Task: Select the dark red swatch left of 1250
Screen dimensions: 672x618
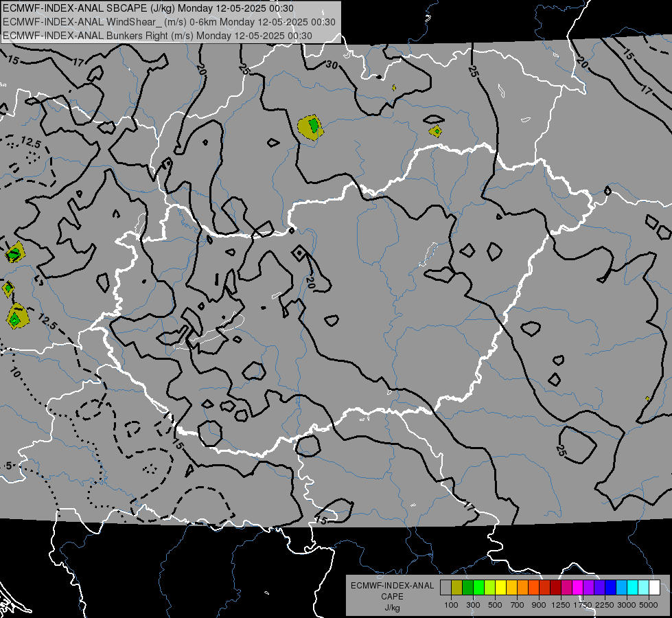Action: [556, 588]
